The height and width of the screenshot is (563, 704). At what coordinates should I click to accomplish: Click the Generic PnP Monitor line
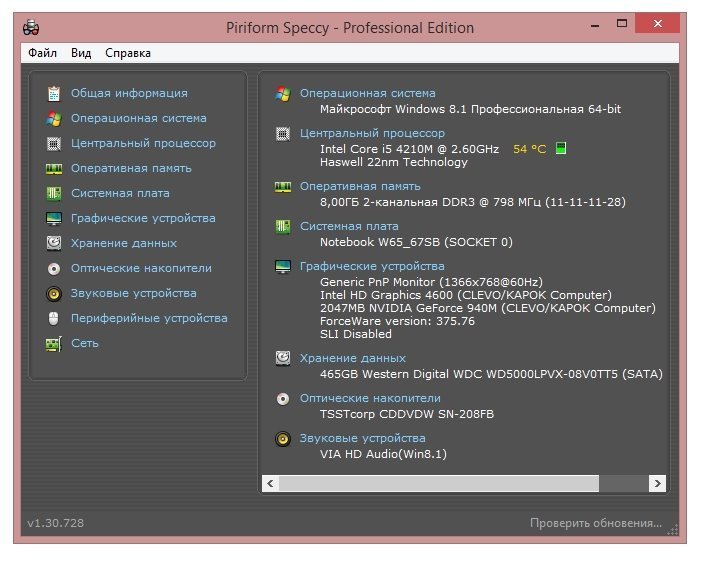pos(431,282)
